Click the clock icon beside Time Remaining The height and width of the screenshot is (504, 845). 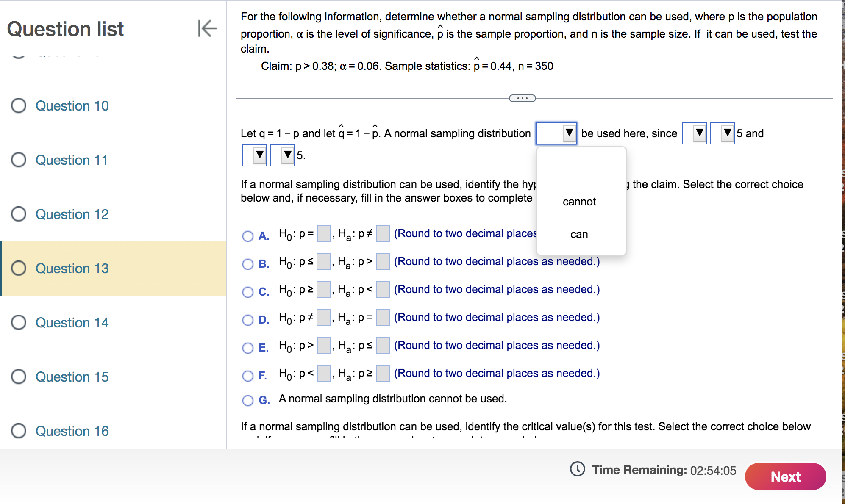coord(577,469)
